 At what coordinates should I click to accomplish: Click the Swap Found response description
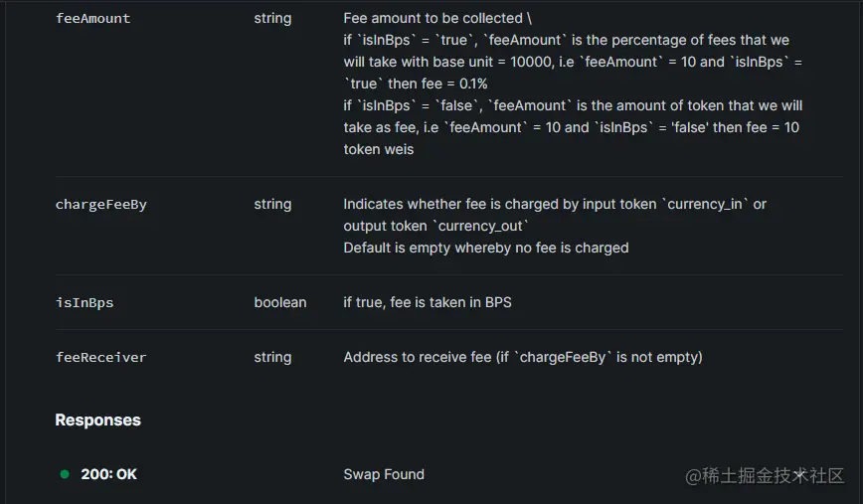click(x=384, y=474)
